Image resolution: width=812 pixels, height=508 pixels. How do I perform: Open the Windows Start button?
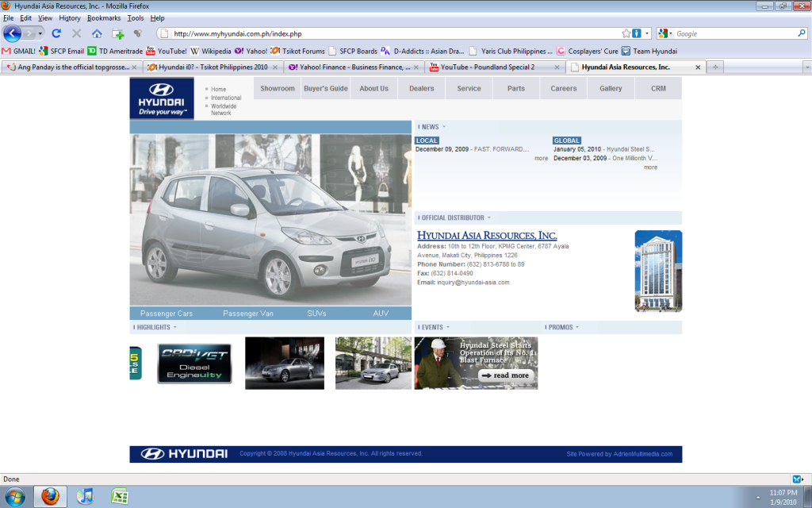(14, 497)
